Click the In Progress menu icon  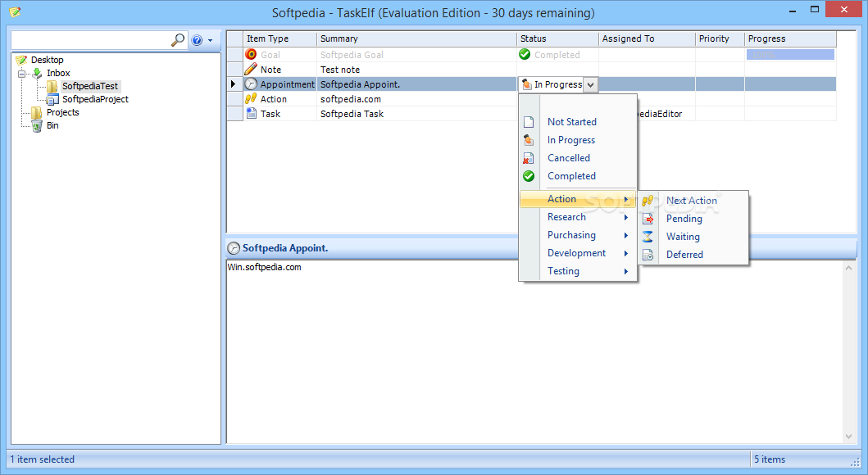click(x=529, y=141)
